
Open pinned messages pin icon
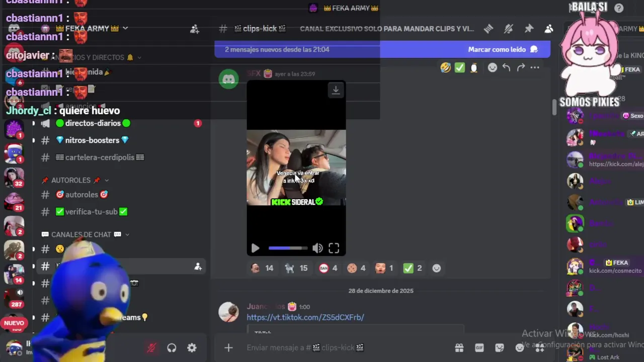(x=529, y=29)
